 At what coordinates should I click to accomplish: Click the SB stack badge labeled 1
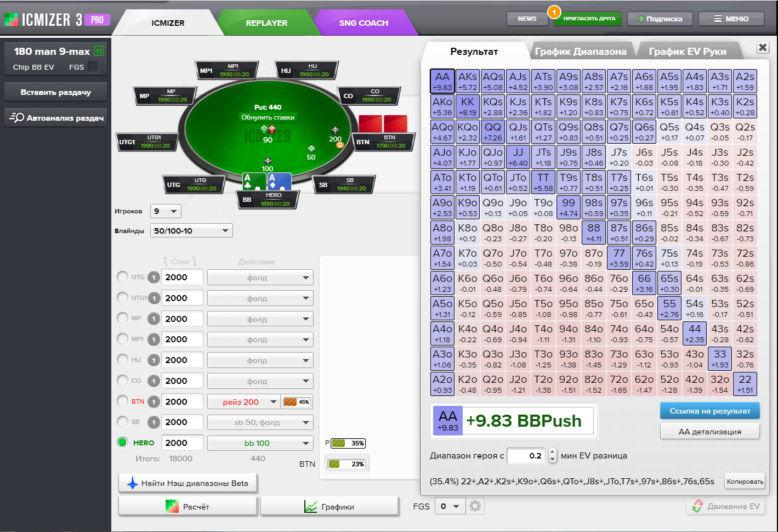(x=154, y=422)
